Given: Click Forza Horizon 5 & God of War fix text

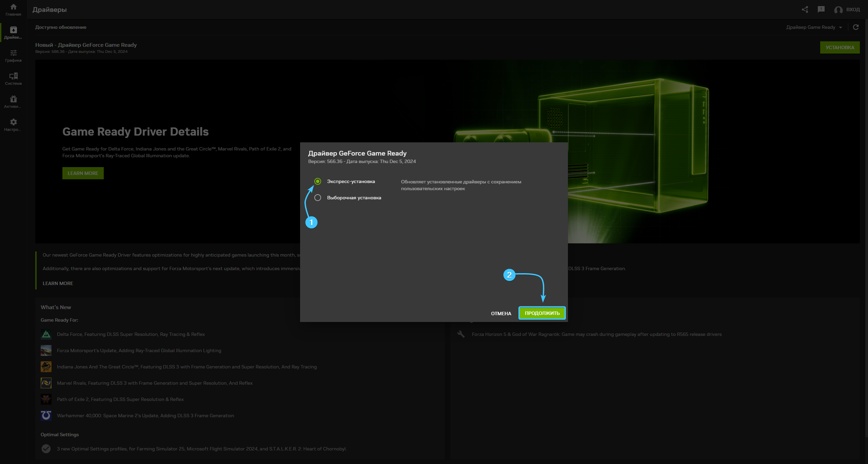Looking at the screenshot, I should click(597, 334).
